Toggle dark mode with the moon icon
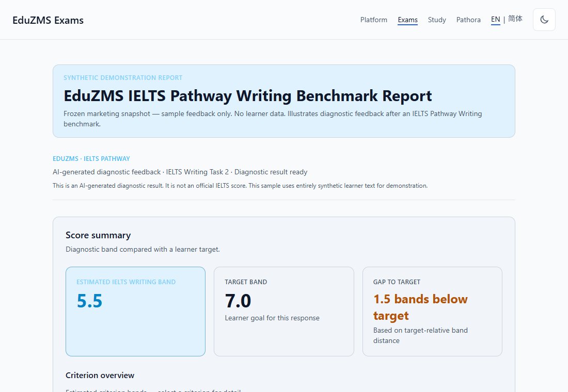 tap(544, 20)
